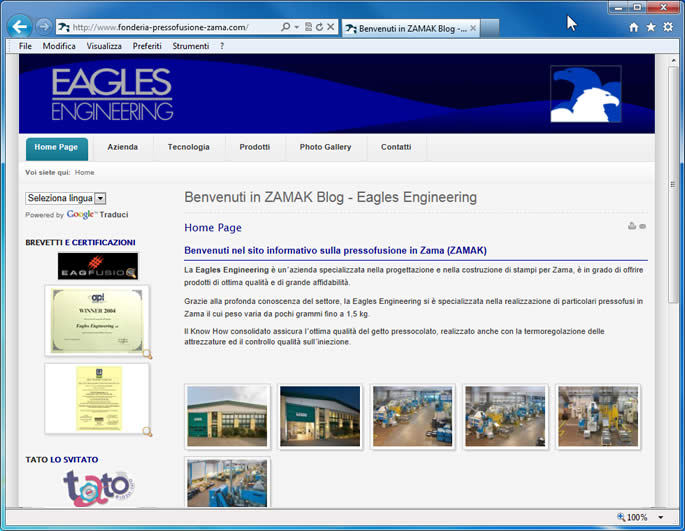Click the refresh icon in address bar
The image size is (685, 531).
319,28
